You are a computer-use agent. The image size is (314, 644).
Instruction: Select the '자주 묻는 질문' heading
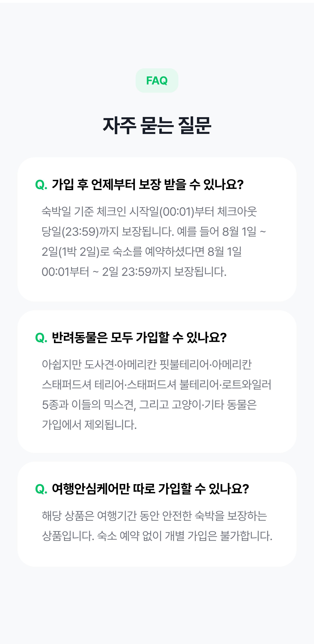(x=157, y=125)
